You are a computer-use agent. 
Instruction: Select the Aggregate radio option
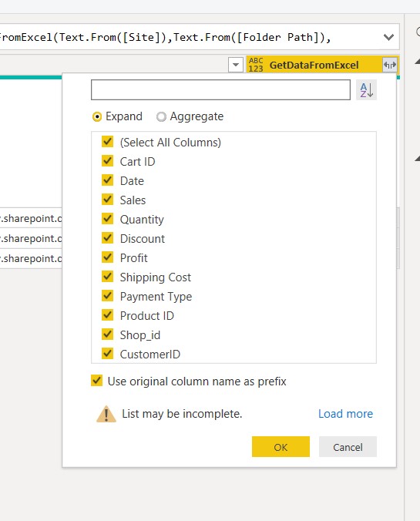pos(161,116)
